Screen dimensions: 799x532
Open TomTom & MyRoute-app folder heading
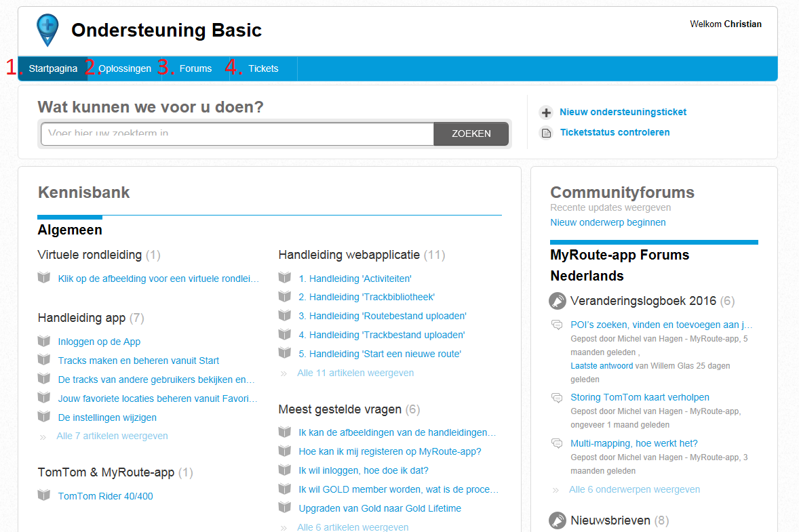coord(106,472)
